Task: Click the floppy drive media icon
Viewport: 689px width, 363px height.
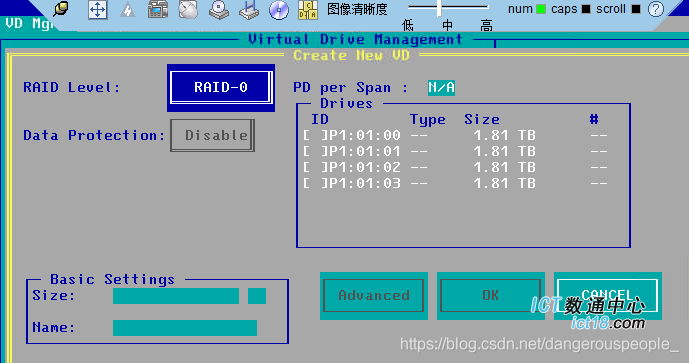Action: click(249, 10)
